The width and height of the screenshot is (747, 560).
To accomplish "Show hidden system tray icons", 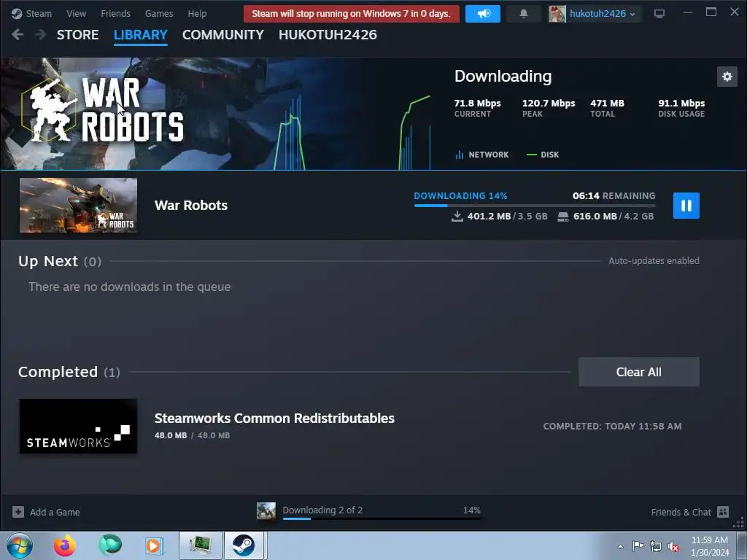I will click(x=620, y=546).
